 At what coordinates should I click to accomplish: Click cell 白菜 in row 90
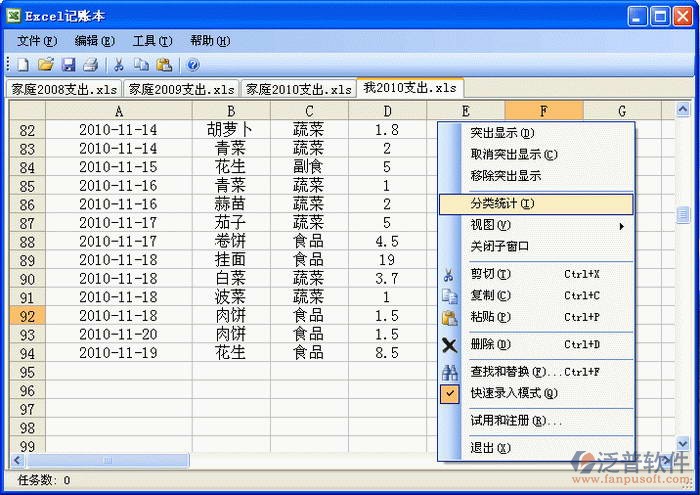(x=230, y=279)
